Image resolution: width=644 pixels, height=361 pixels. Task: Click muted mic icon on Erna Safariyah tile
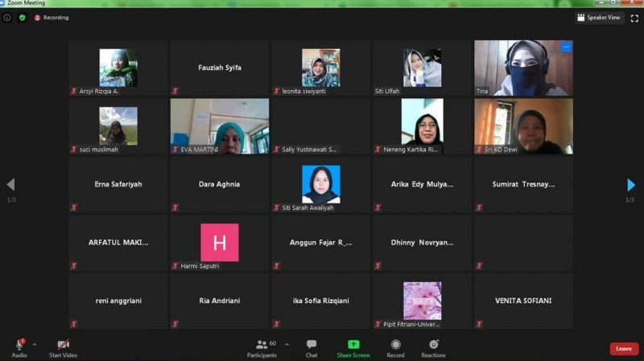pos(74,207)
